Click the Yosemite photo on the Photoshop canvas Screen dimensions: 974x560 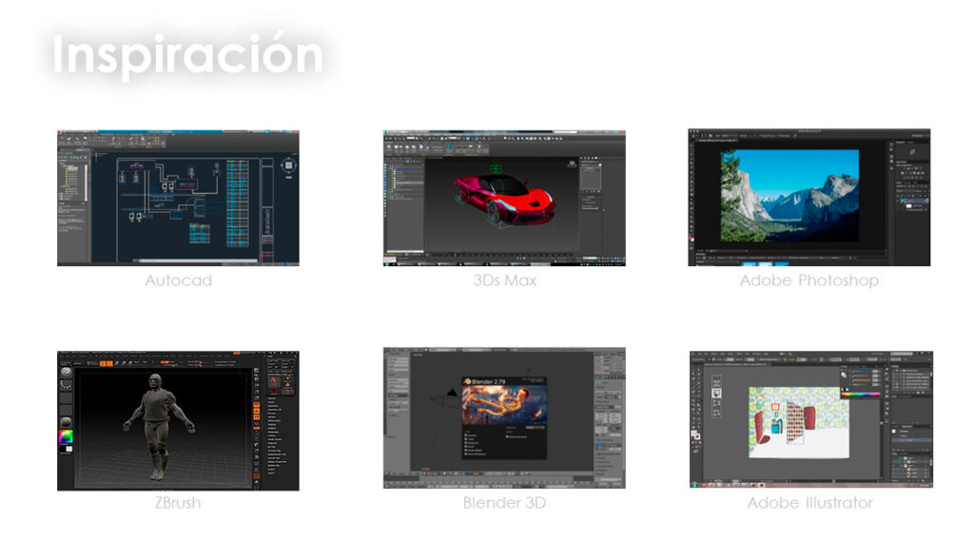pyautogui.click(x=789, y=195)
